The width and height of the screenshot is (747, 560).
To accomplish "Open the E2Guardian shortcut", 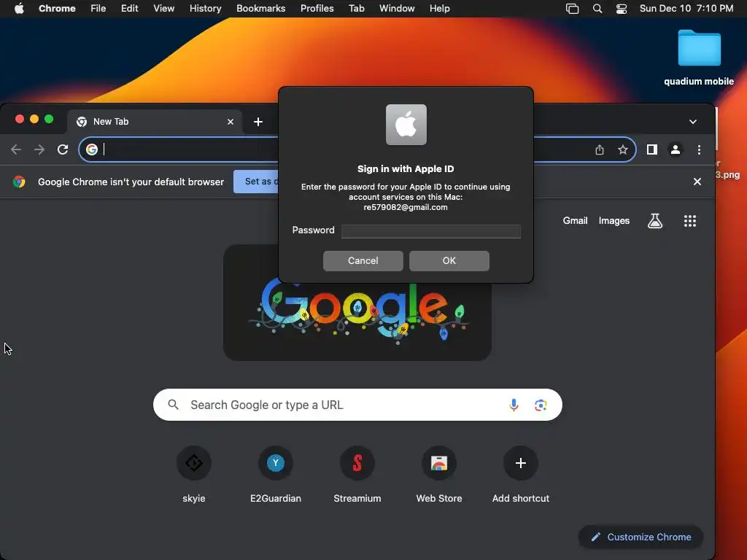I will [275, 475].
